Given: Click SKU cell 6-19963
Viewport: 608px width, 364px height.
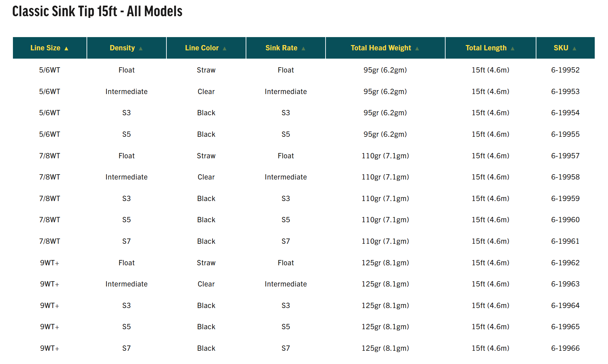Looking at the screenshot, I should [565, 284].
